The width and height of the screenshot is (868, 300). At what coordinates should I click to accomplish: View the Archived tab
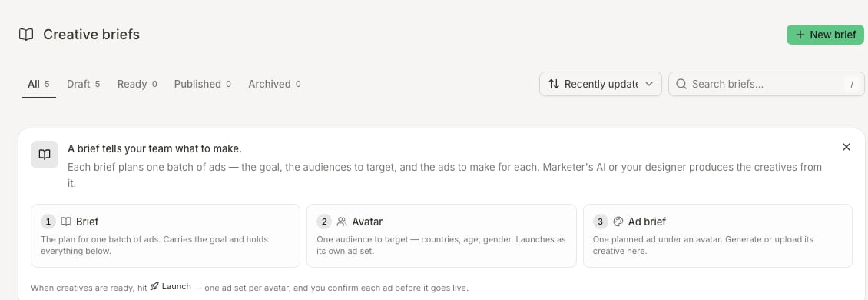click(x=274, y=85)
